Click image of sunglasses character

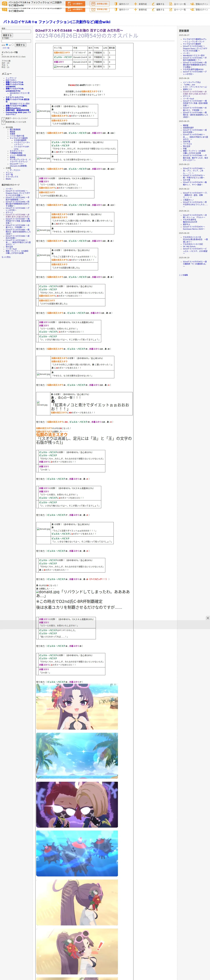click(x=77, y=805)
